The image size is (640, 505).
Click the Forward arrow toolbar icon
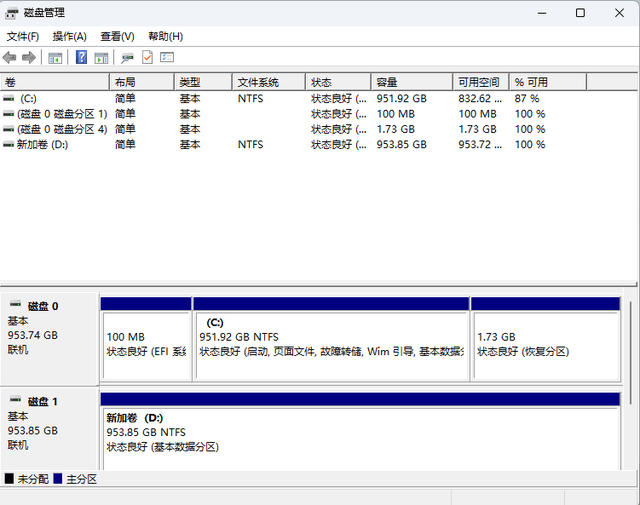point(29,58)
